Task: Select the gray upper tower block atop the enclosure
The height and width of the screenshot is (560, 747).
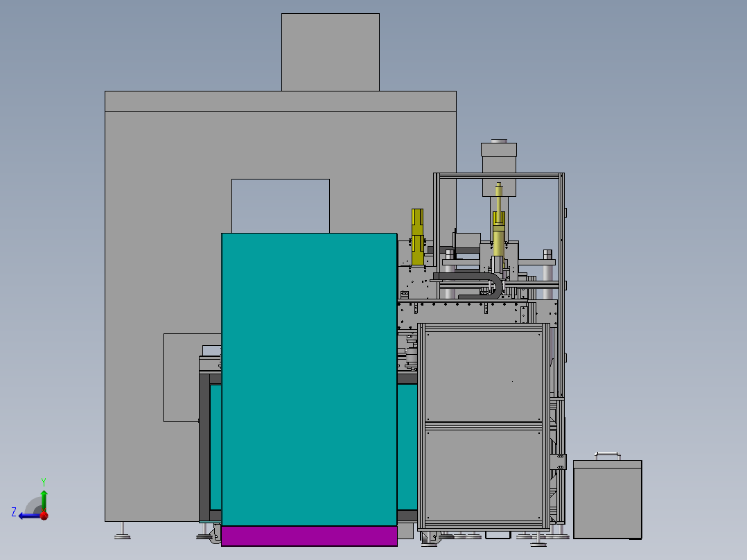Action: (330, 52)
